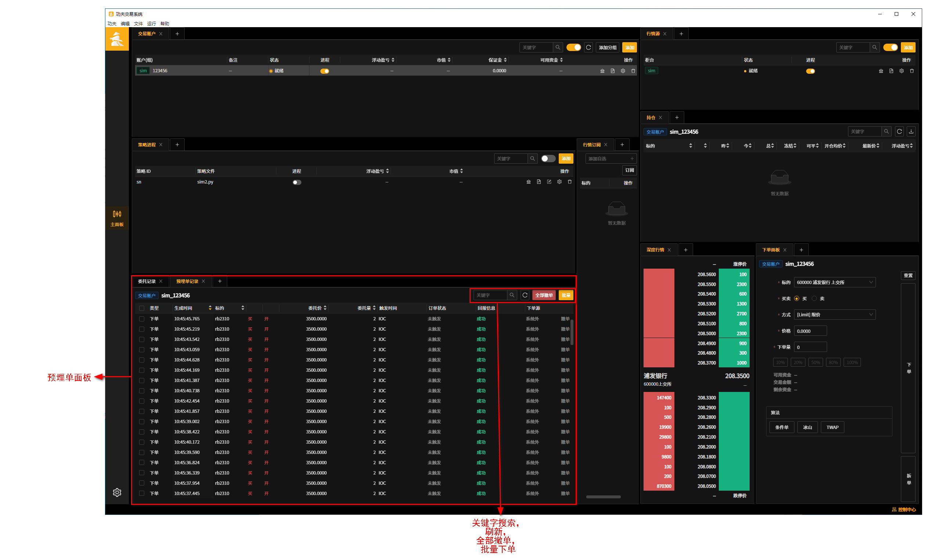
Task: Toggle master switch in 策略进程 toolbar
Action: [548, 159]
